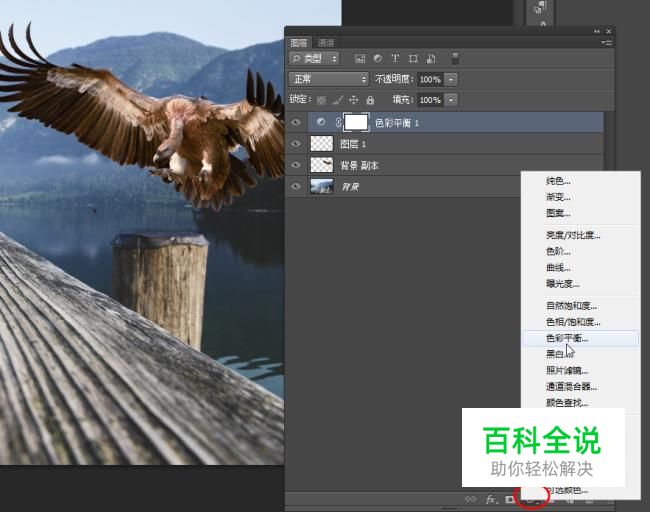
Task: Click the smart object filter icon
Action: pyautogui.click(x=431, y=58)
